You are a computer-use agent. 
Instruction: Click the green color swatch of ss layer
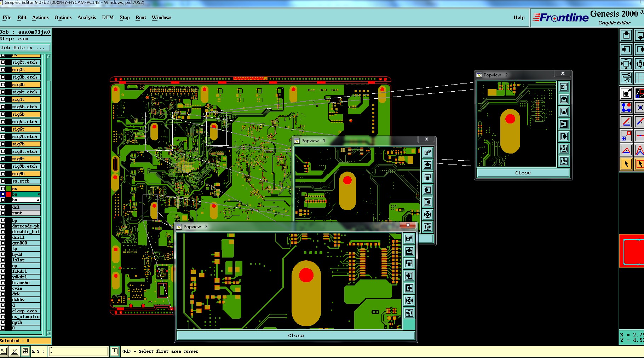(x=8, y=189)
